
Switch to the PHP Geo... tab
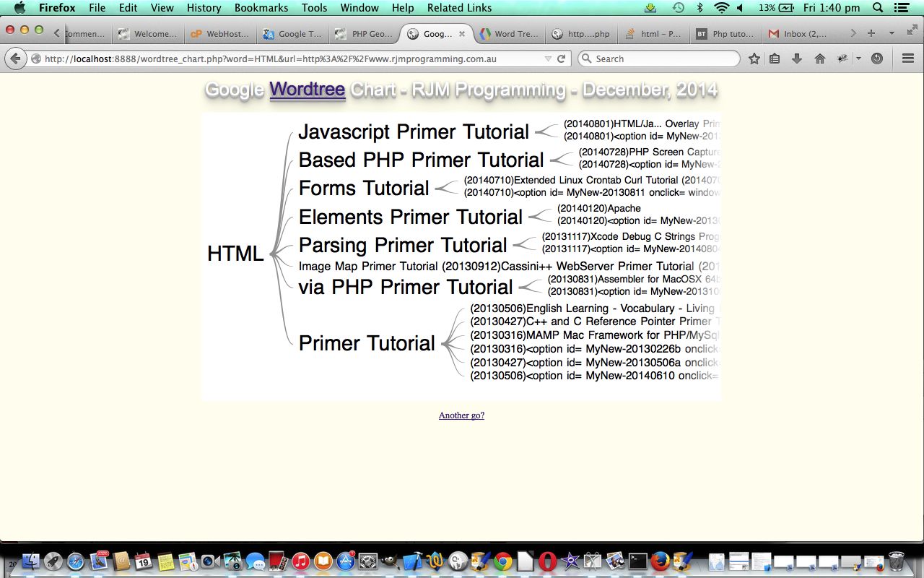[x=365, y=34]
